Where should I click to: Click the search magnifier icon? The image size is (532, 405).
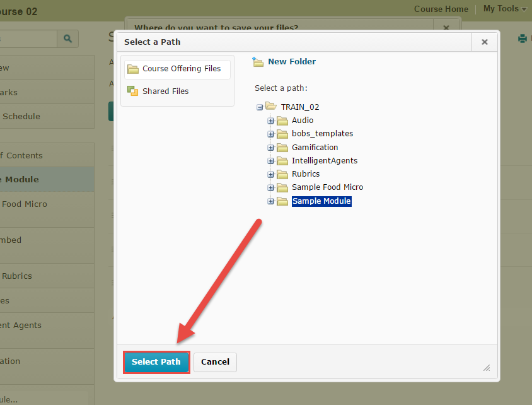[x=67, y=38]
